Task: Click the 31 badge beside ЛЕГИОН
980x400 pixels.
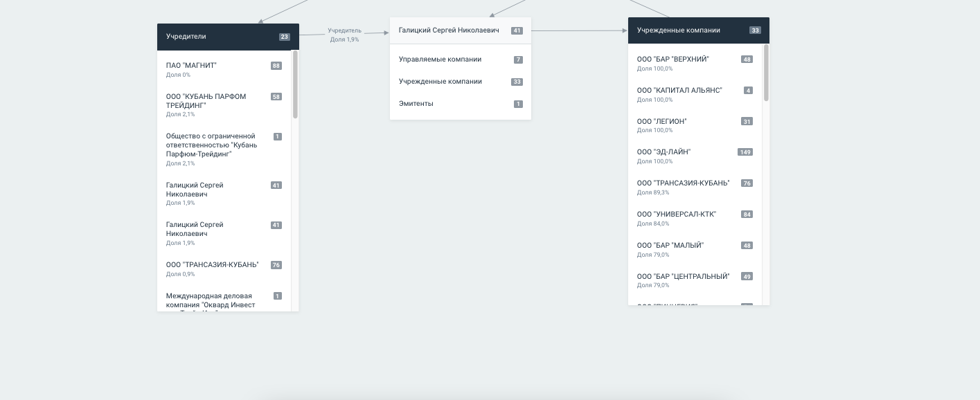Action: [747, 122]
